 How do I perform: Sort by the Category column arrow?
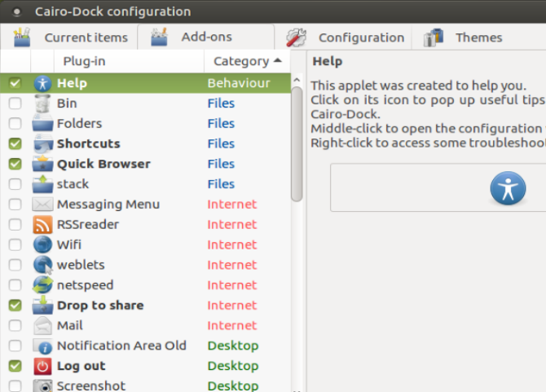tap(278, 61)
